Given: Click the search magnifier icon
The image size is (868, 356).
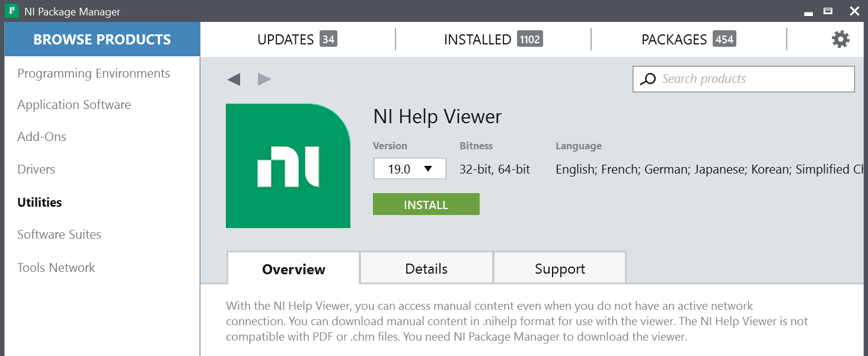Looking at the screenshot, I should (648, 79).
